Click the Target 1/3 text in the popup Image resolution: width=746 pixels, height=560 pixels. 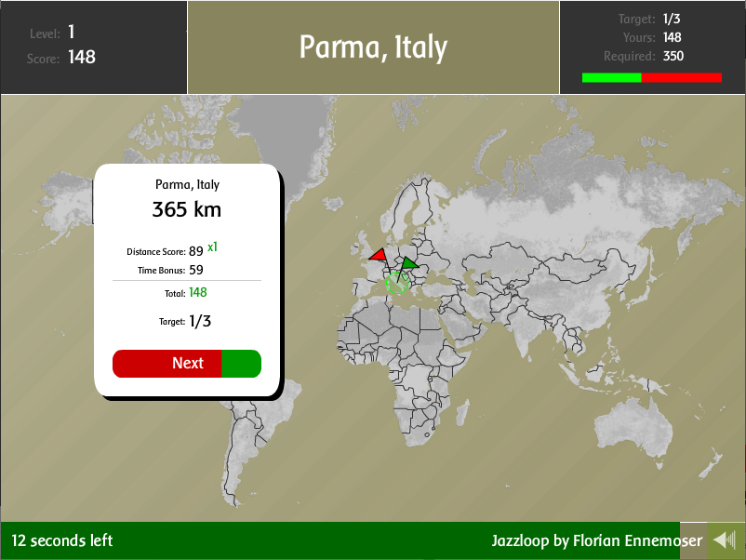(x=185, y=321)
